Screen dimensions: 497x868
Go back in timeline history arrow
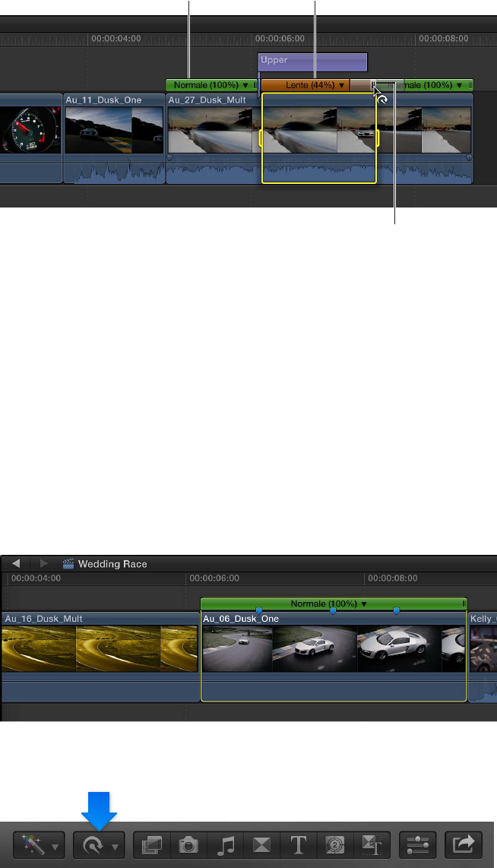coord(16,563)
